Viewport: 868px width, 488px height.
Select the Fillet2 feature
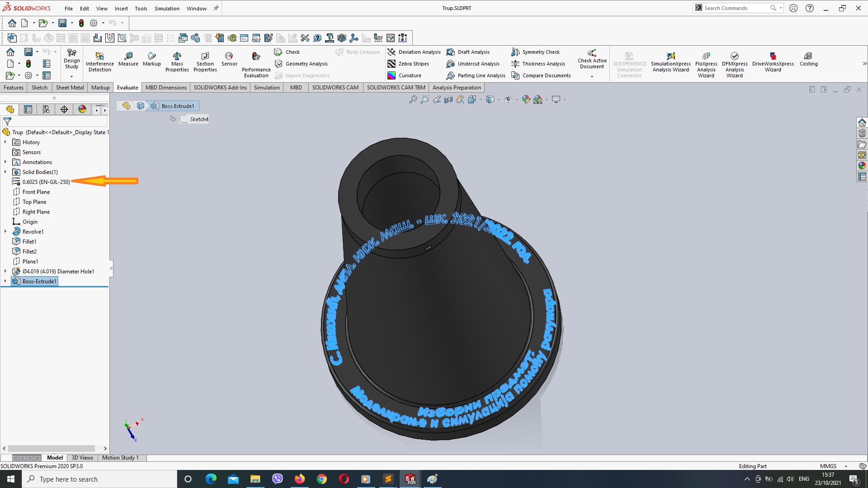pos(29,251)
